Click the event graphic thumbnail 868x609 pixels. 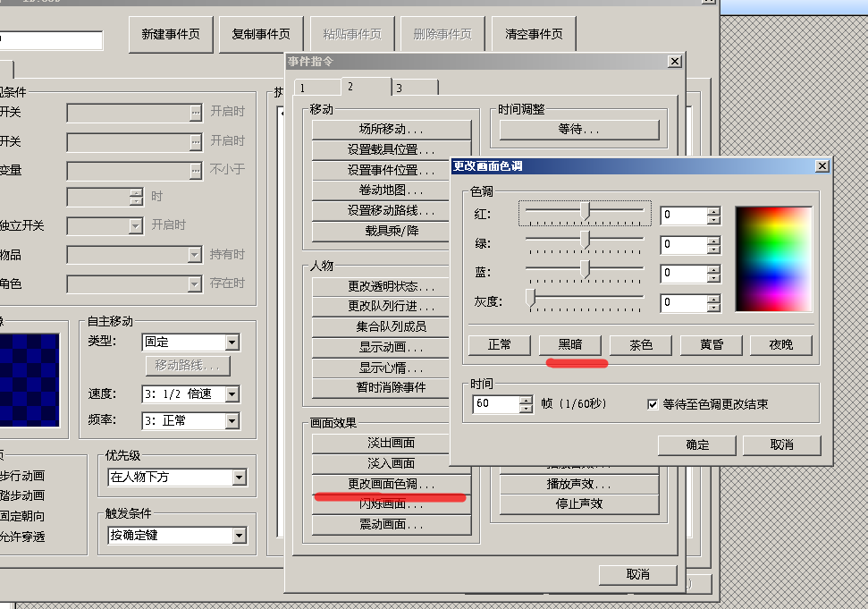[29, 380]
